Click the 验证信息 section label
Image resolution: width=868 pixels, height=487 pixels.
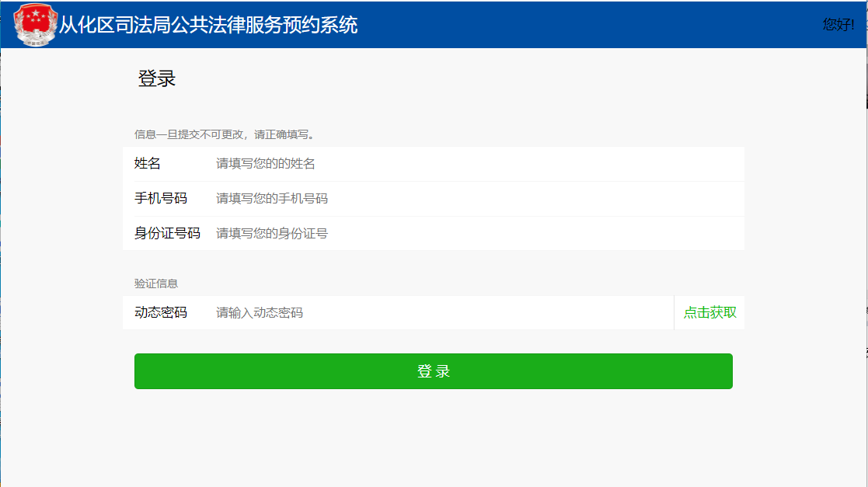(156, 284)
